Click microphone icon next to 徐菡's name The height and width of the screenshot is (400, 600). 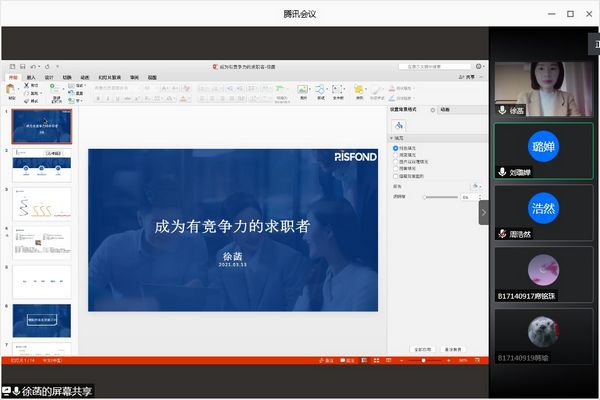coord(502,110)
